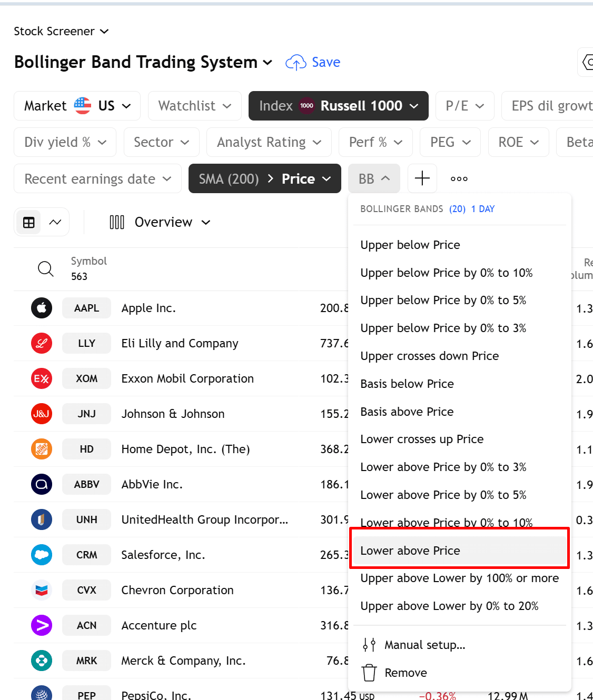Open the Analyst Rating filter

tap(269, 142)
